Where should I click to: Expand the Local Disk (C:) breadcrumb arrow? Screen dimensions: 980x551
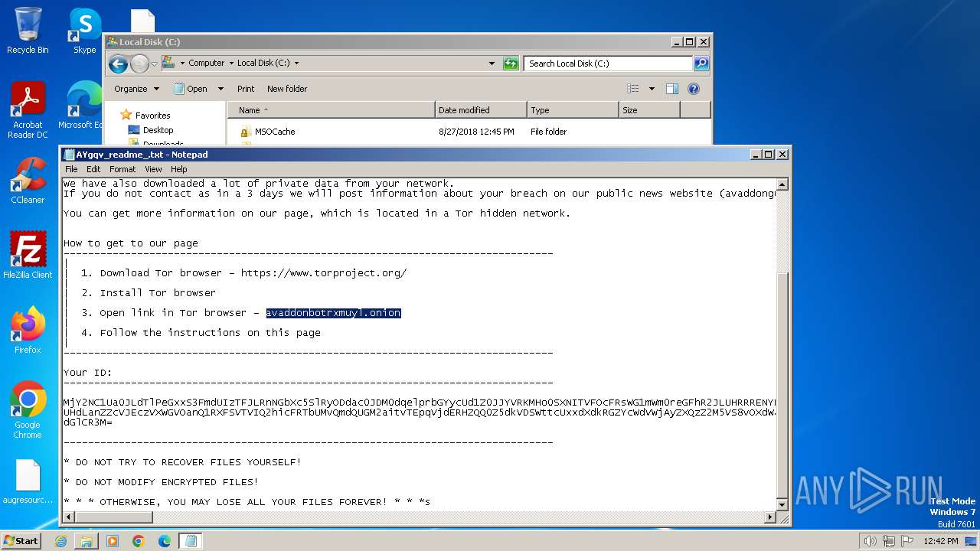point(296,64)
